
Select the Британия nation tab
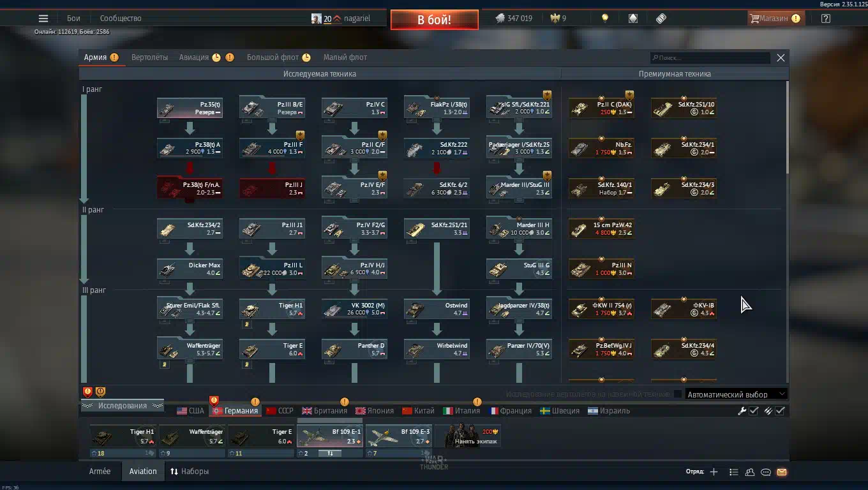[325, 411]
